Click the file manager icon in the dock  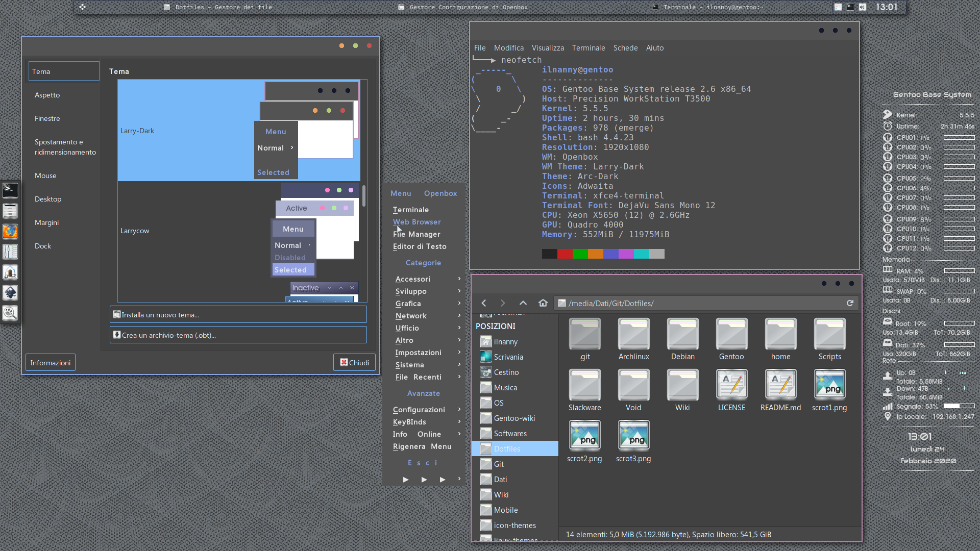[x=10, y=211]
